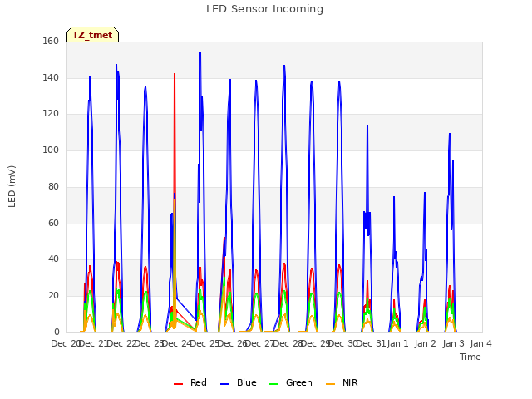The width and height of the screenshot is (532, 399).
Task: Click the 160 y-axis tick label
Action: pos(51,41)
